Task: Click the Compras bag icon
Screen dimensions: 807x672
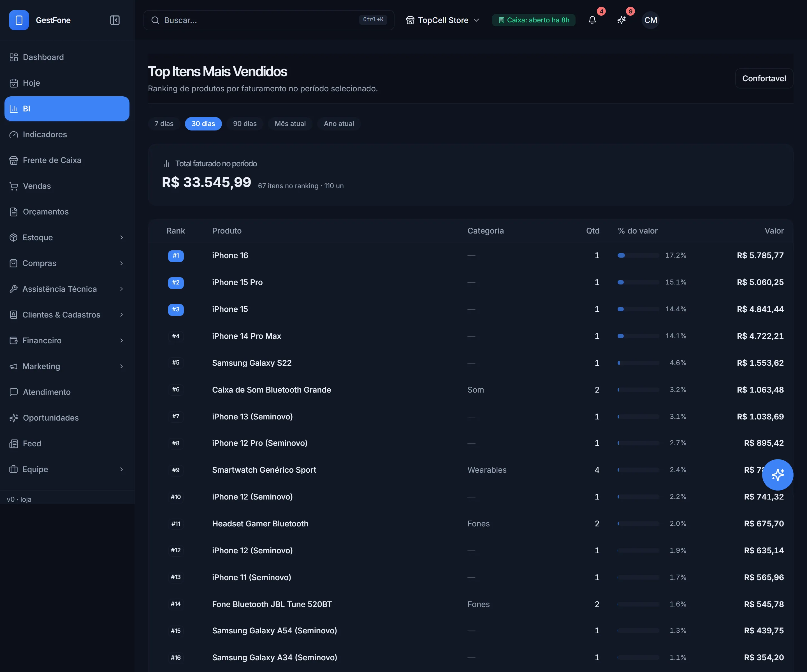Action: (x=13, y=263)
